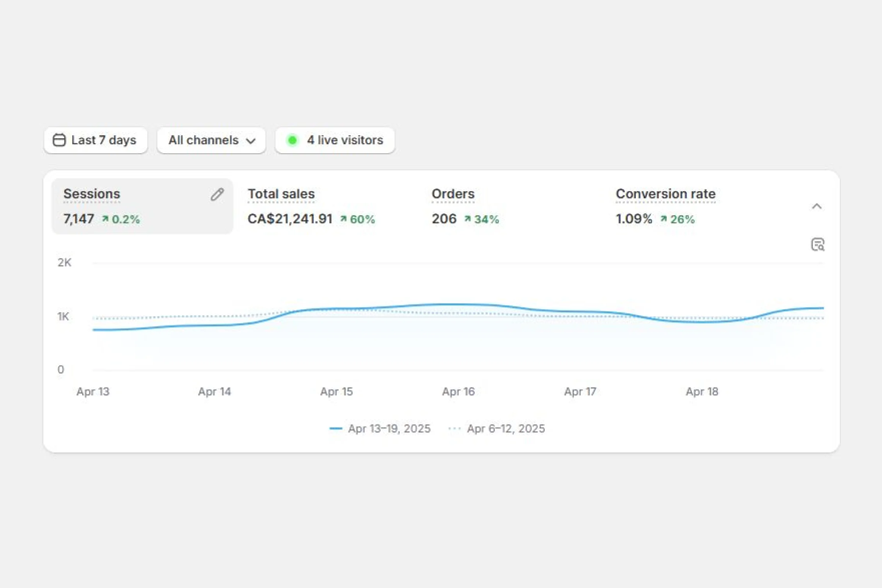Toggle the Apr 6–12, 2025 comparison series

(x=506, y=429)
